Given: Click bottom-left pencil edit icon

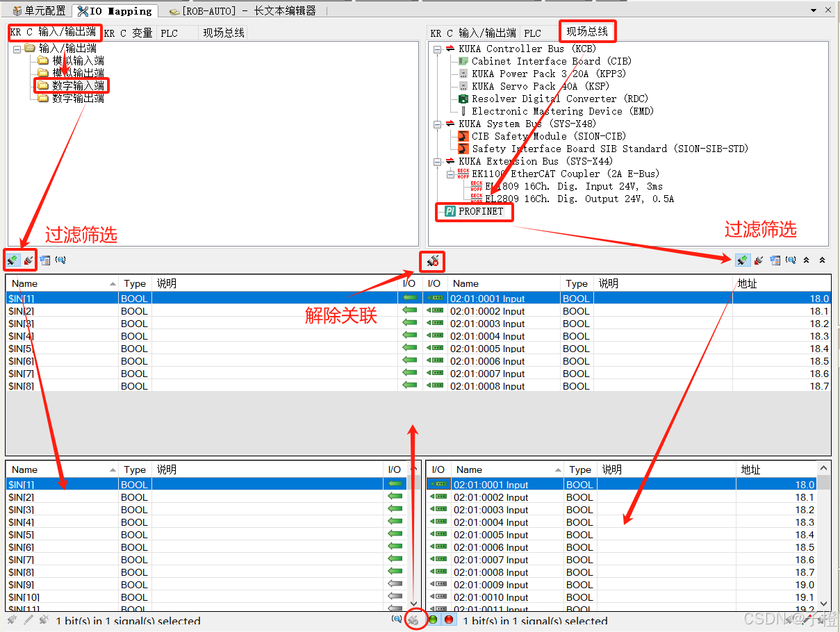Looking at the screenshot, I should pyautogui.click(x=28, y=619).
